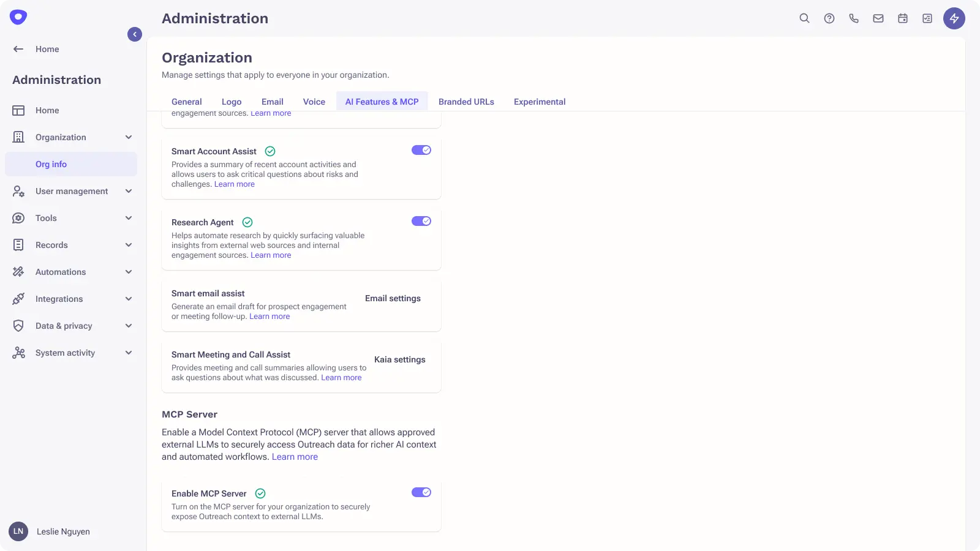
Task: Turn off the Enable MCP Server toggle
Action: click(x=421, y=492)
